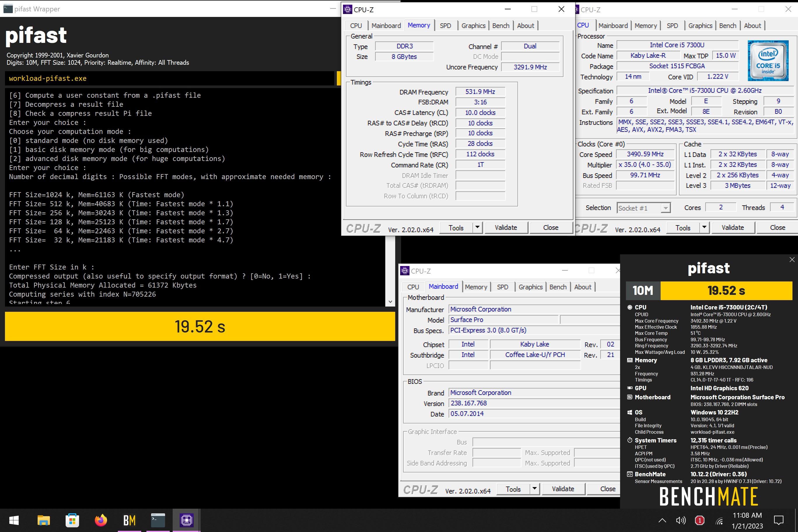Switch to CPU tab in CPU-Z Memory window

[356, 25]
